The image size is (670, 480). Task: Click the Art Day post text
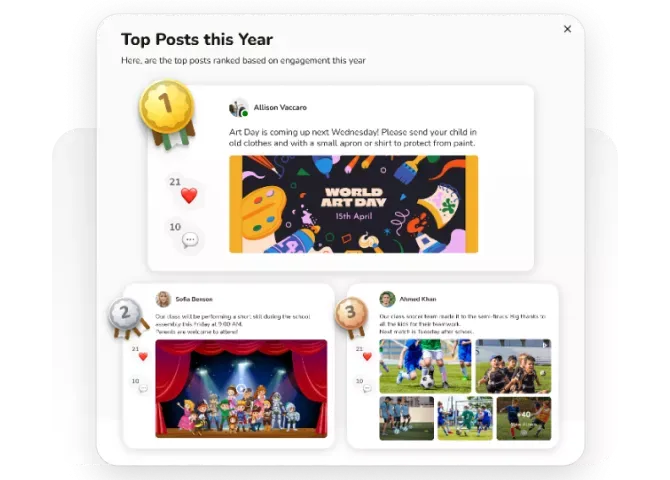point(352,137)
